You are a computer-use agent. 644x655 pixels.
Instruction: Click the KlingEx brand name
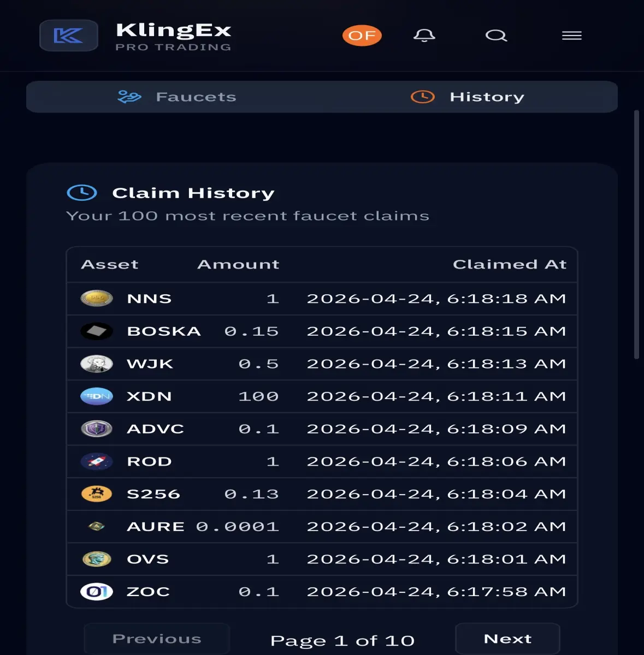(x=174, y=30)
